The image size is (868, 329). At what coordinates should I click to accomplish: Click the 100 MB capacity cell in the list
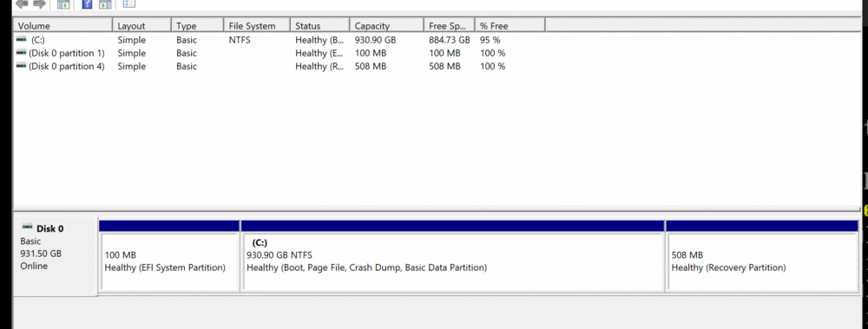click(371, 53)
